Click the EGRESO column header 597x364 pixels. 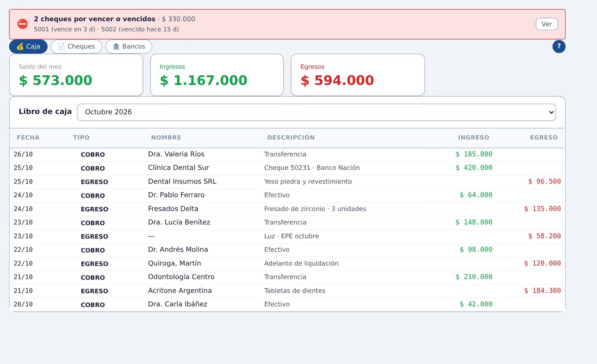[544, 138]
